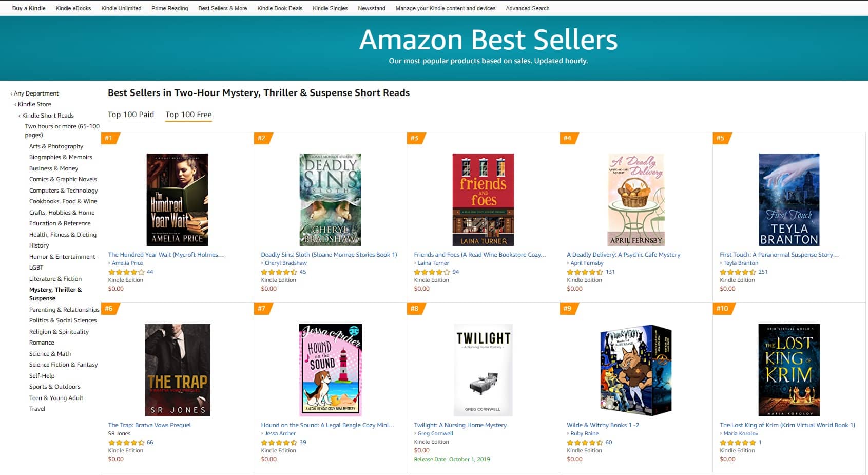Open Advanced Search in the navigation bar
Screen dimensions: 868x475
click(528, 8)
